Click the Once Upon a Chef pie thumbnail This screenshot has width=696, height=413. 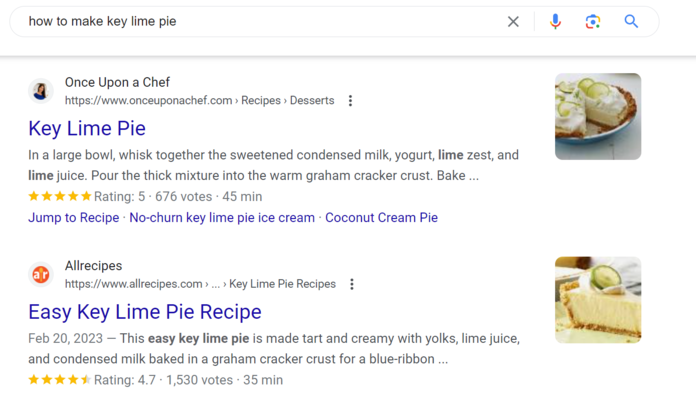[x=598, y=116]
